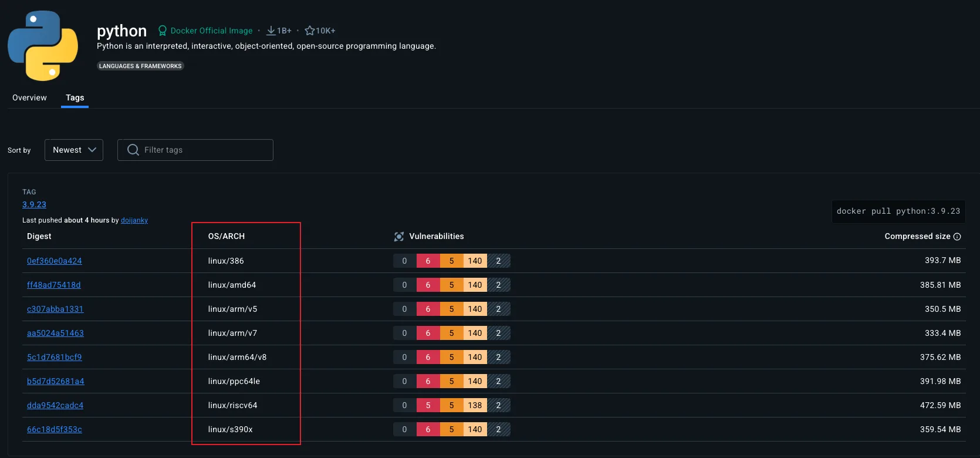
Task: Click the Compressed size info icon
Action: (x=957, y=237)
